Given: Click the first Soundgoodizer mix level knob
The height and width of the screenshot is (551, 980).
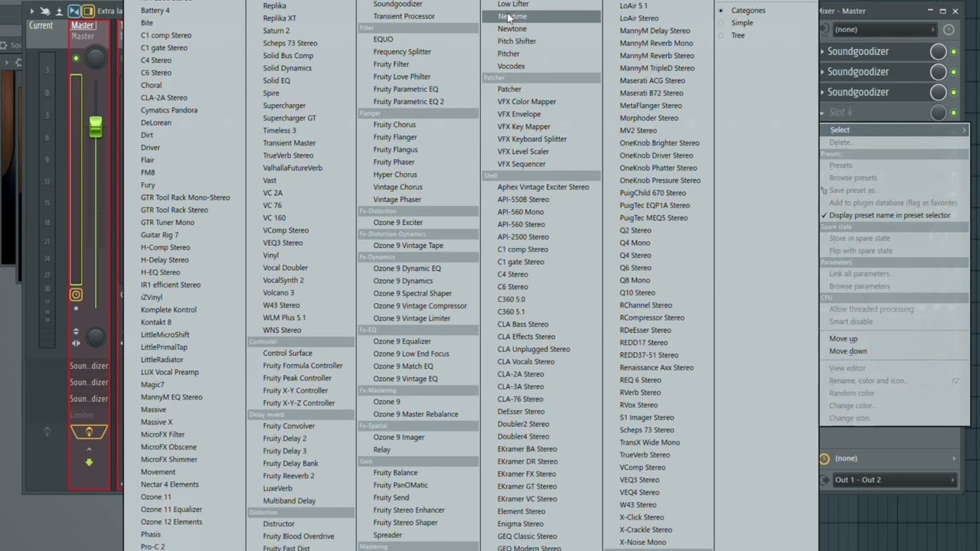Looking at the screenshot, I should tap(938, 51).
